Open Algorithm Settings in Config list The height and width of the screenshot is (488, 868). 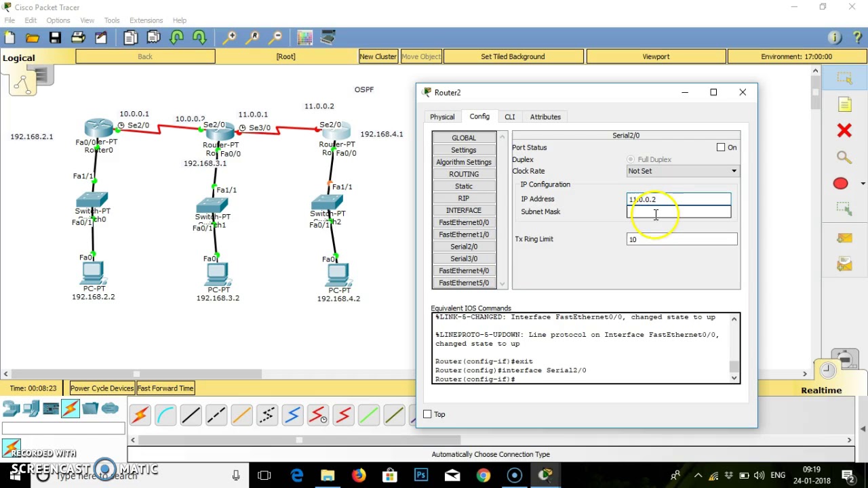click(464, 162)
